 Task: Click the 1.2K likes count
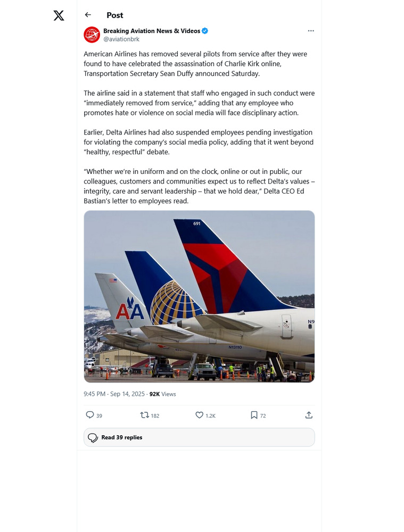210,415
